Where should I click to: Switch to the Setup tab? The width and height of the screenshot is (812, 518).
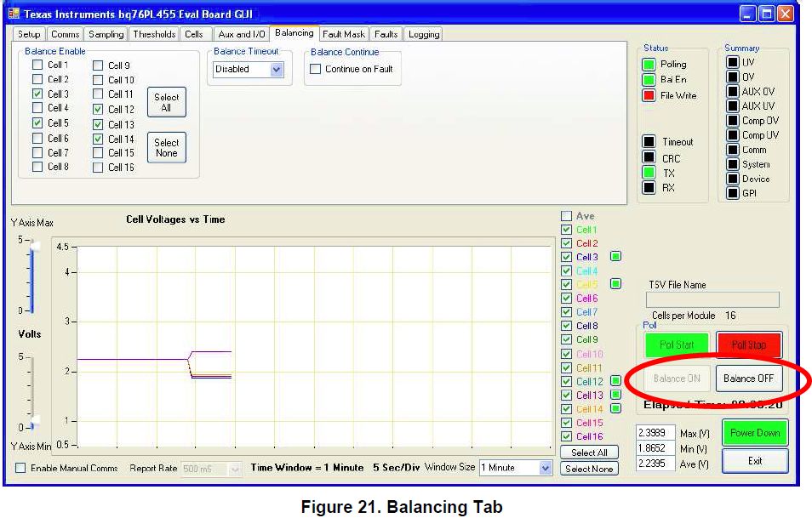pyautogui.click(x=29, y=34)
